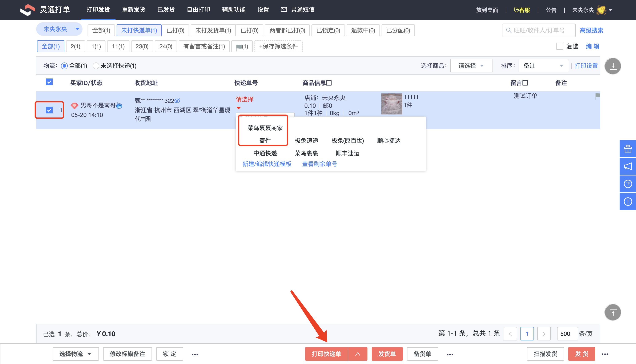Uncheck the order row 1 checkbox
636x364 pixels.
coord(49,110)
